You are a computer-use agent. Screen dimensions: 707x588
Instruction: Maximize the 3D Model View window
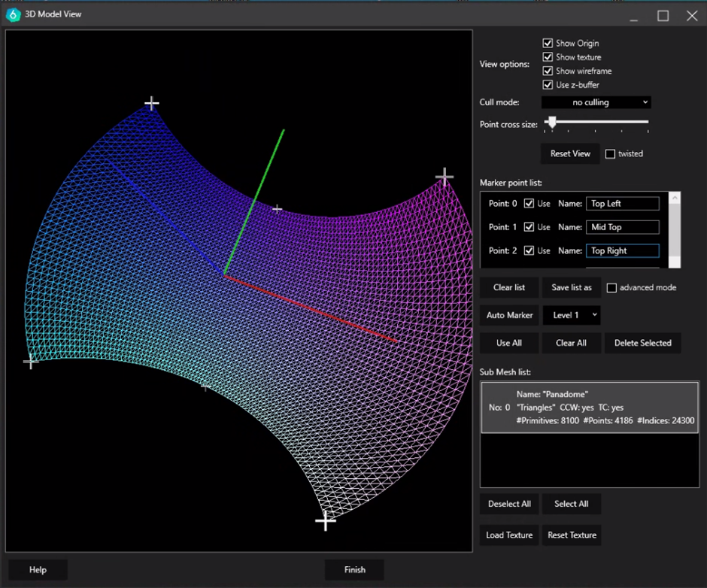tap(663, 15)
